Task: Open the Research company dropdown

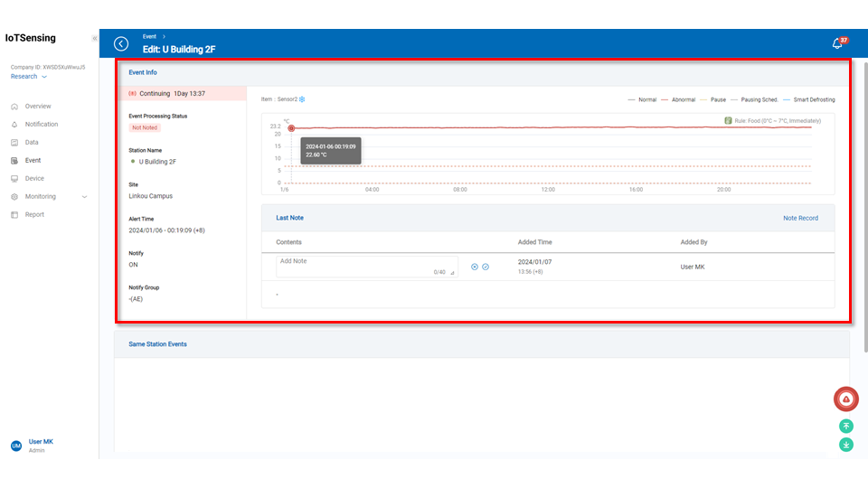Action: (x=29, y=77)
